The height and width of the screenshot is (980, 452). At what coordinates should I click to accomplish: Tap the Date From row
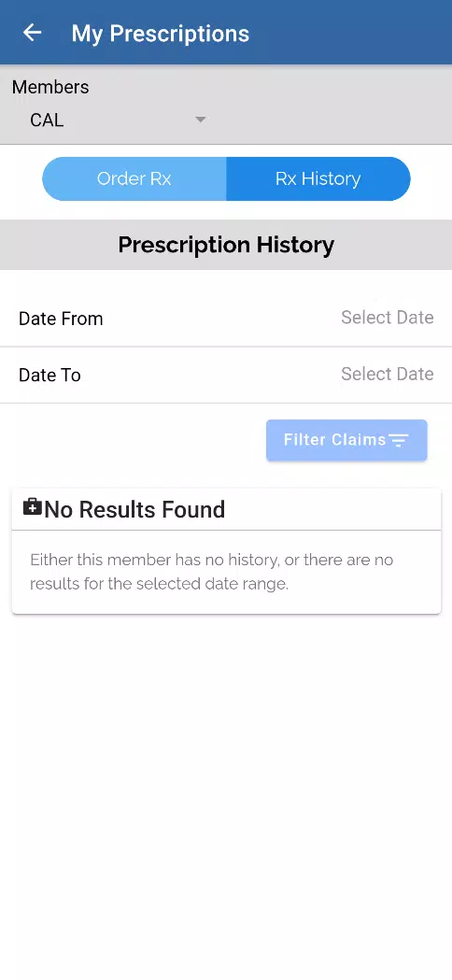226,319
